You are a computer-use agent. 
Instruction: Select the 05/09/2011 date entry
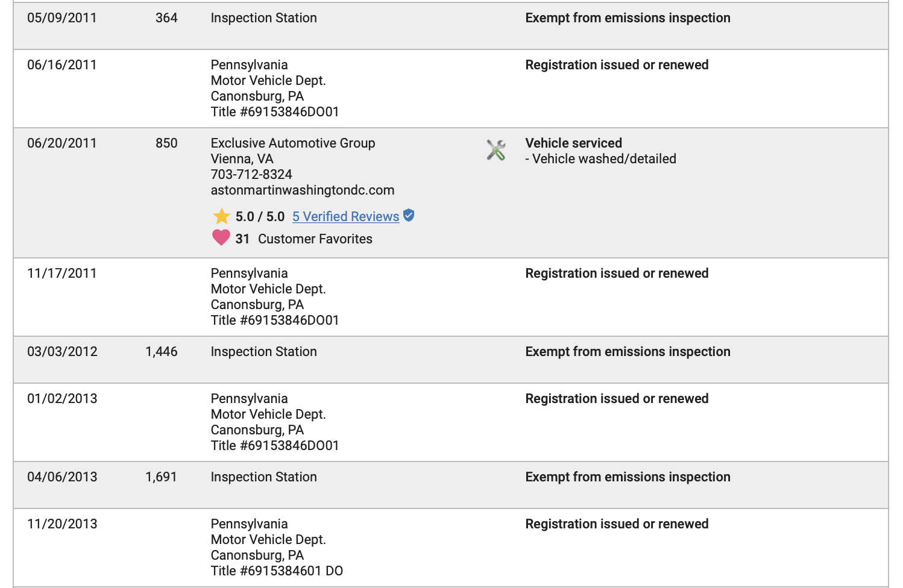(62, 18)
